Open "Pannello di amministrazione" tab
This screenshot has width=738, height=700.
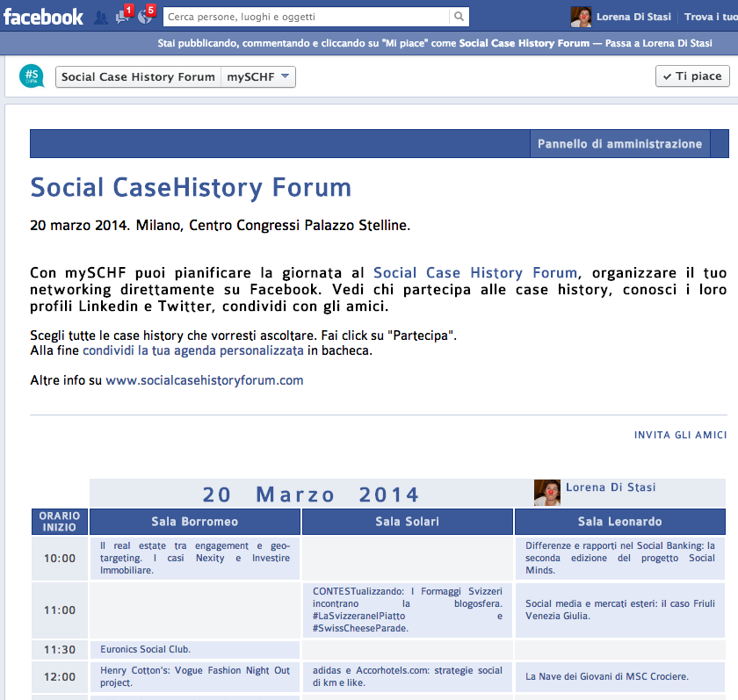point(619,144)
